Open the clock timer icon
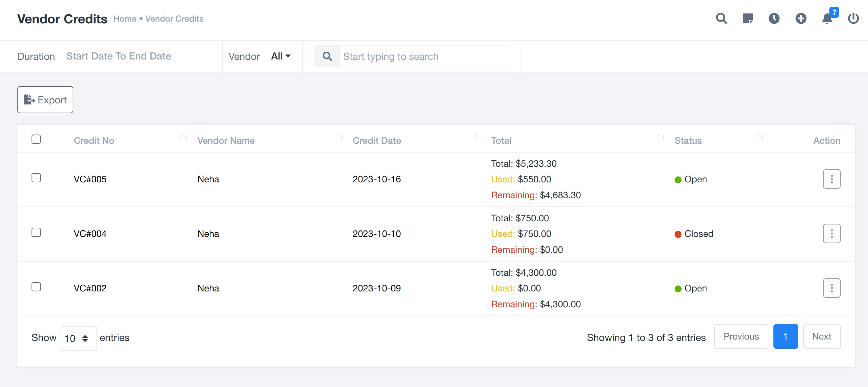This screenshot has height=387, width=868. (774, 18)
